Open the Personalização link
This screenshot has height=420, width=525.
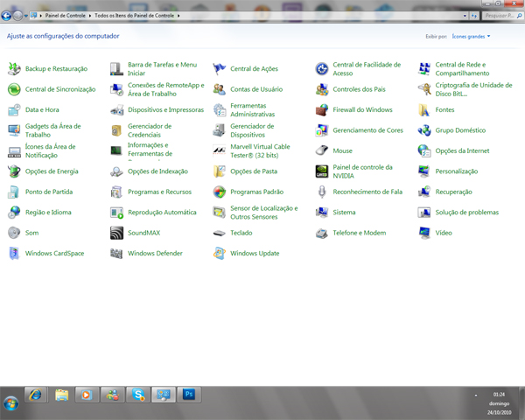coord(457,171)
